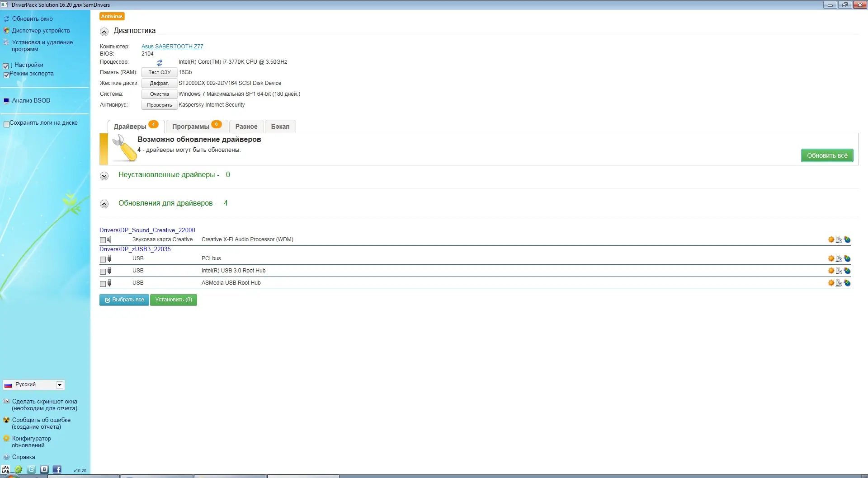Click the Установить (0) button
This screenshot has height=478, width=868.
[x=174, y=300]
